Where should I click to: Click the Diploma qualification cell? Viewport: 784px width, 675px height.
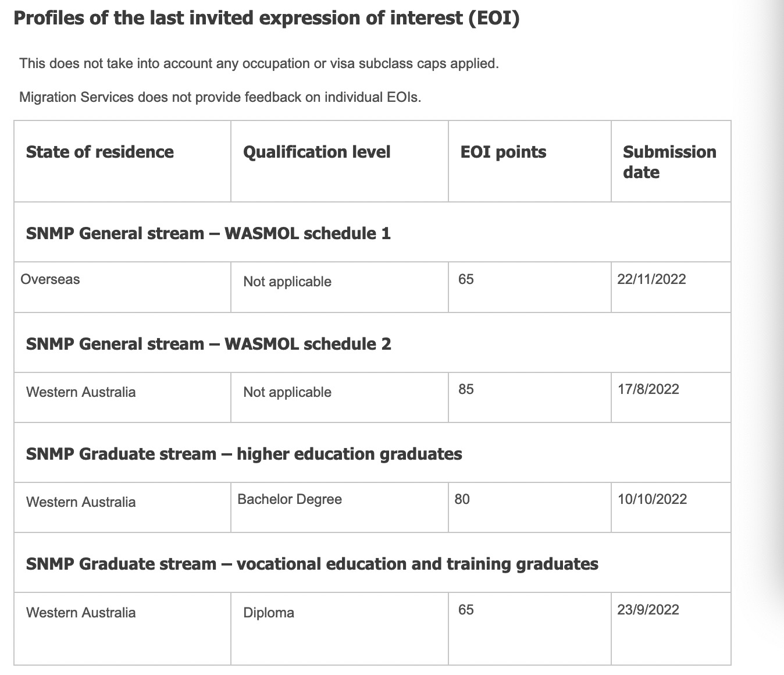pyautogui.click(x=269, y=613)
